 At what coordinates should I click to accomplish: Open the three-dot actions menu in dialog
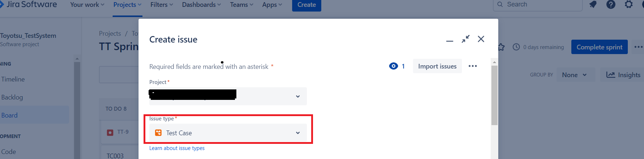coord(473,66)
